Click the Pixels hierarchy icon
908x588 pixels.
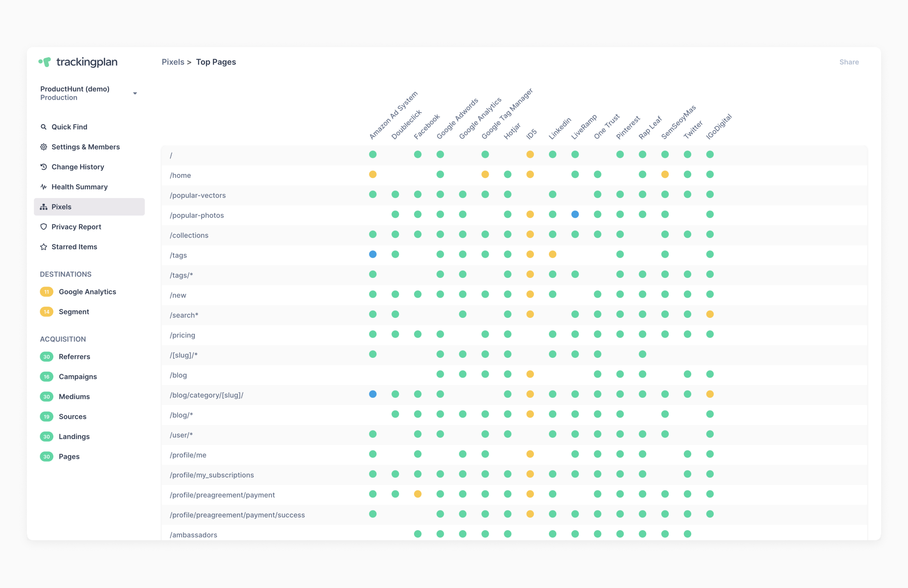(x=43, y=207)
